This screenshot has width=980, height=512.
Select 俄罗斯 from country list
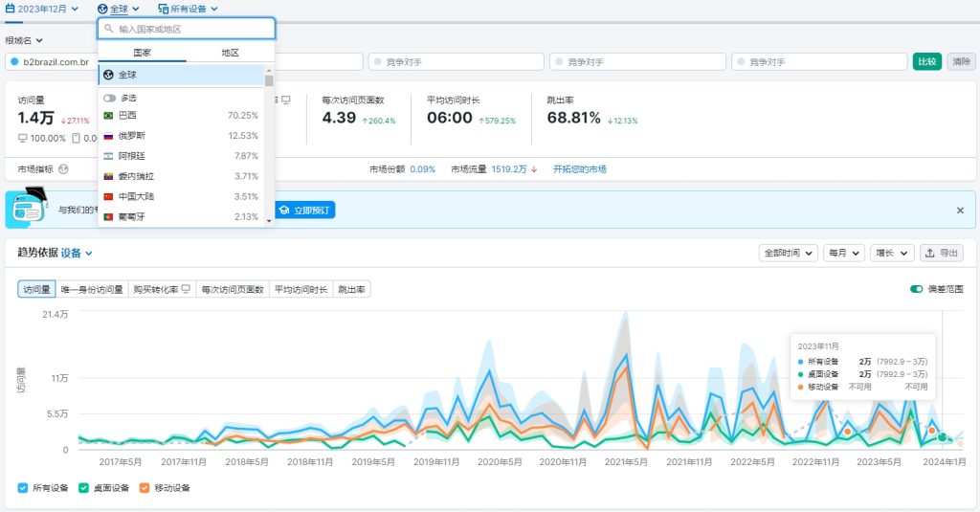pos(181,136)
